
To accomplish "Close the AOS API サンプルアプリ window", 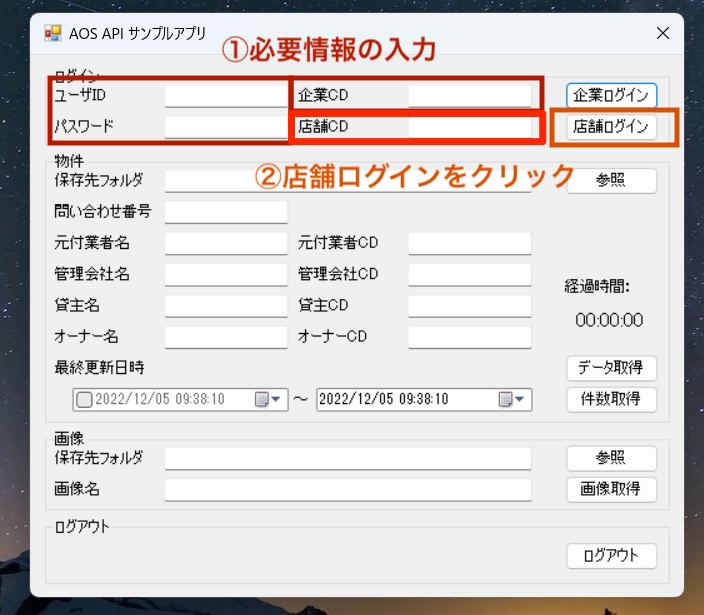I will [663, 33].
